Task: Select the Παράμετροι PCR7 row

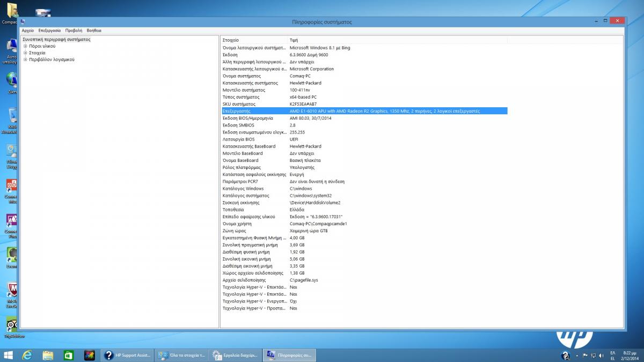Action: (364, 181)
